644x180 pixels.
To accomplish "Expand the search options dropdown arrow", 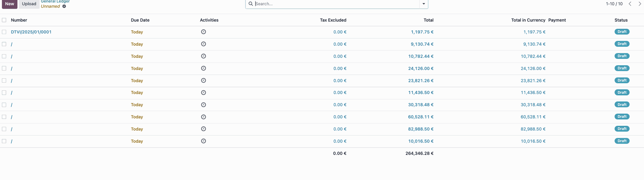I will (424, 4).
